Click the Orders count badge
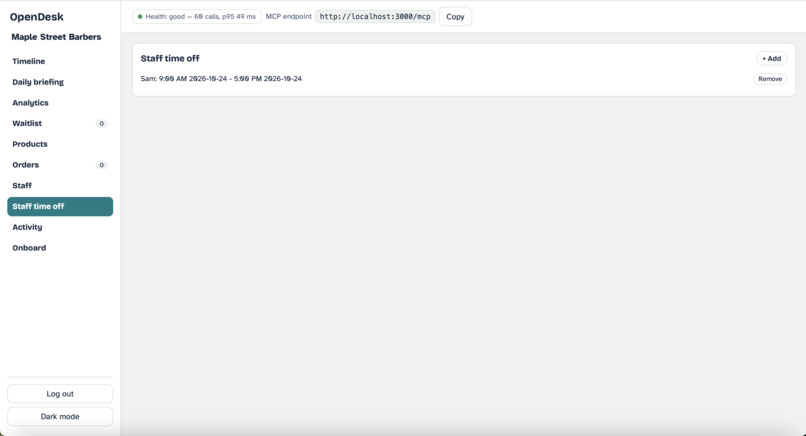 click(x=101, y=165)
